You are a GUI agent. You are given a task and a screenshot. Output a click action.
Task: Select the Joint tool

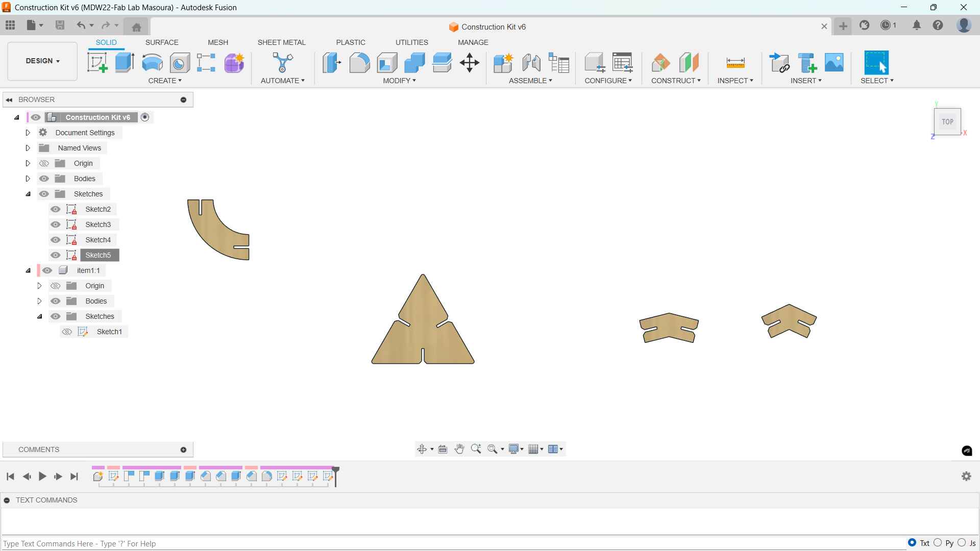coord(531,63)
